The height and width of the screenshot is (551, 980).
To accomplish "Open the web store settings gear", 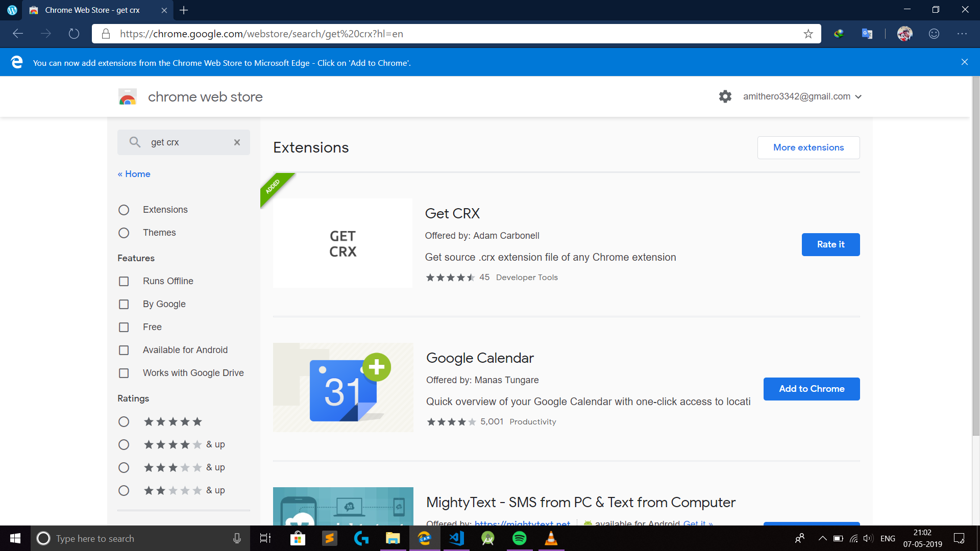I will click(x=725, y=96).
